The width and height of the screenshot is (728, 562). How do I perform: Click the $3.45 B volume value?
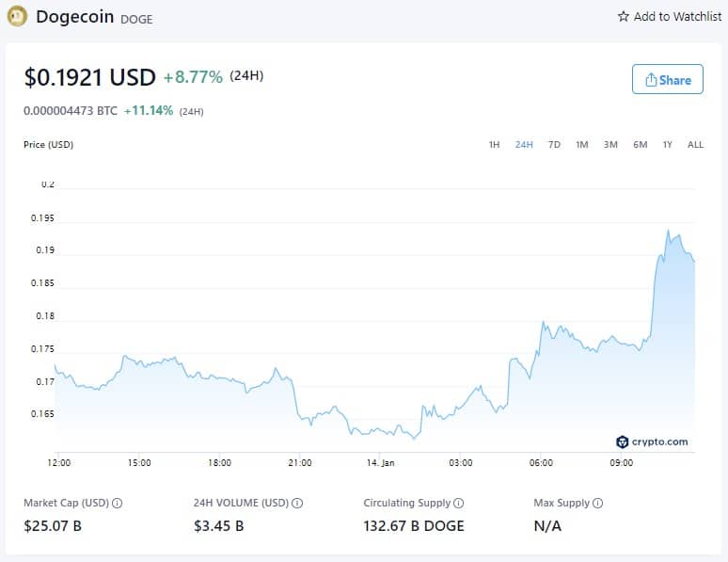[x=218, y=526]
